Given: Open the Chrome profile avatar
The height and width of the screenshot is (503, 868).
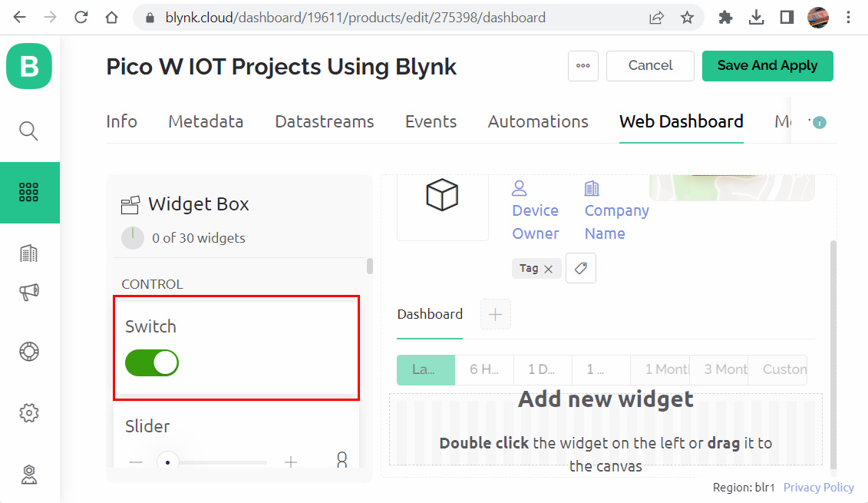Looking at the screenshot, I should tap(818, 18).
